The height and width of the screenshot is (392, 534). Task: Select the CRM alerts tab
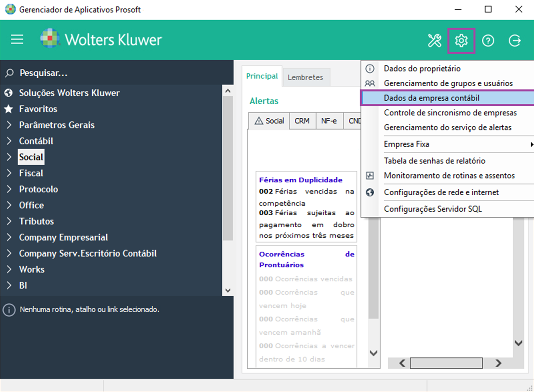coord(302,121)
